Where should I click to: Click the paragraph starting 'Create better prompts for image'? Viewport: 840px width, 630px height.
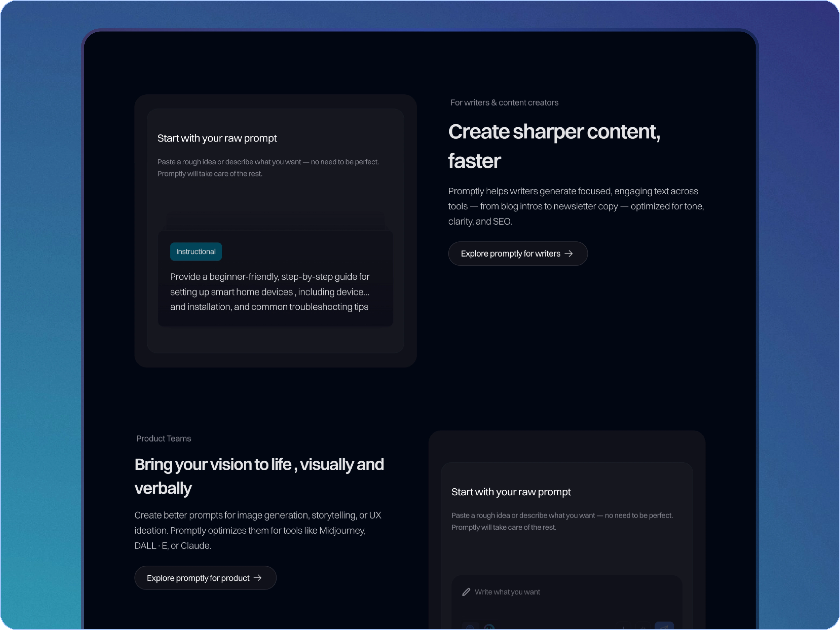[258, 530]
